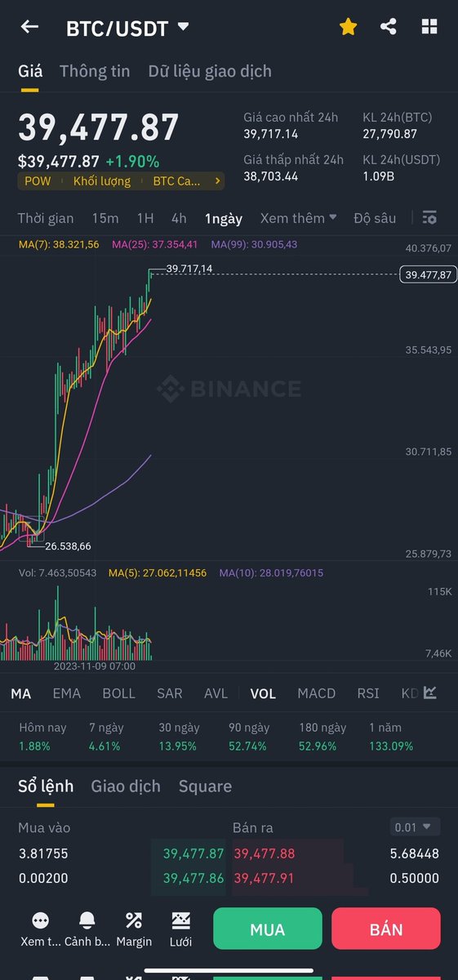The width and height of the screenshot is (458, 980).
Task: Tap the 90 ngày performance 52.74%
Action: [247, 746]
